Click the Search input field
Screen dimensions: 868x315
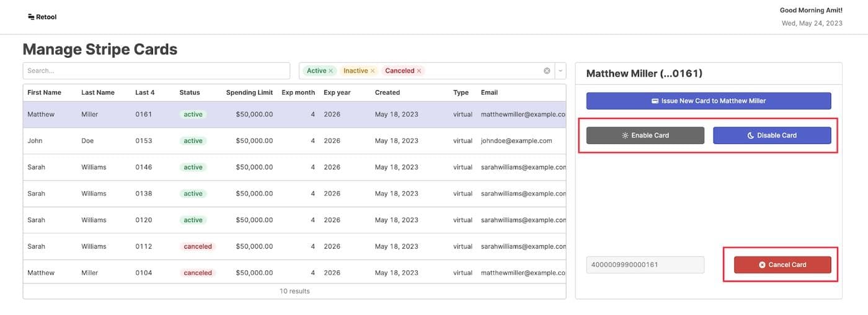pyautogui.click(x=156, y=71)
